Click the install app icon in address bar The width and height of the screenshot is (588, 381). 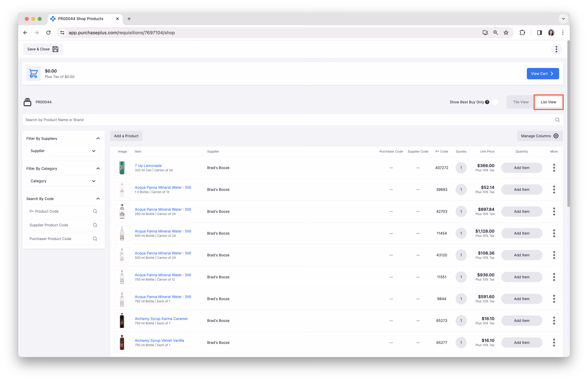click(485, 33)
